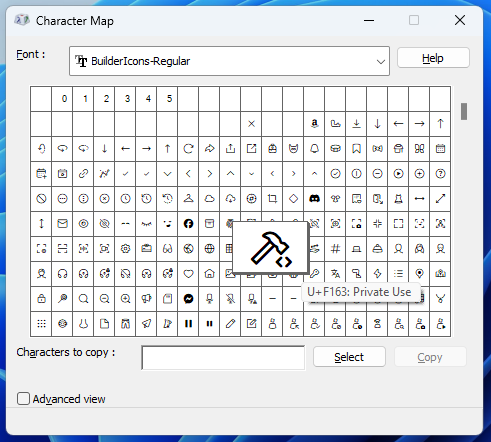Select the share upload tray glyph
This screenshot has width=491, height=442.
tap(230, 149)
